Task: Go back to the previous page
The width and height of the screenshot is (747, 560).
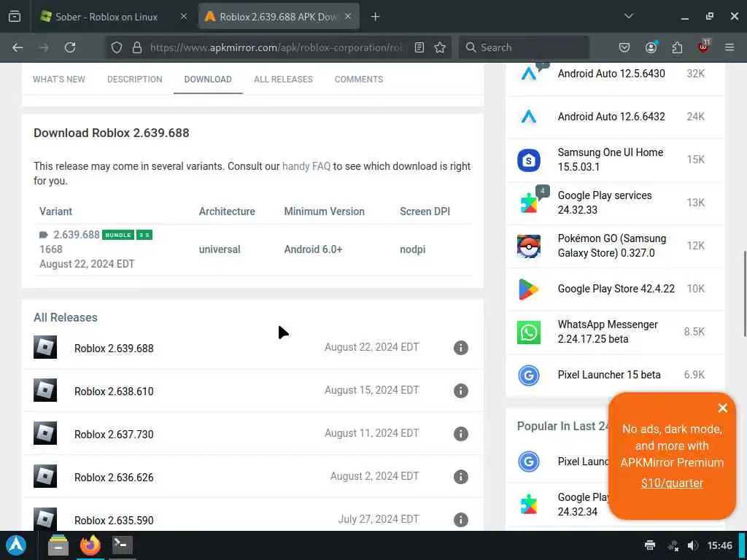Action: 18,47
